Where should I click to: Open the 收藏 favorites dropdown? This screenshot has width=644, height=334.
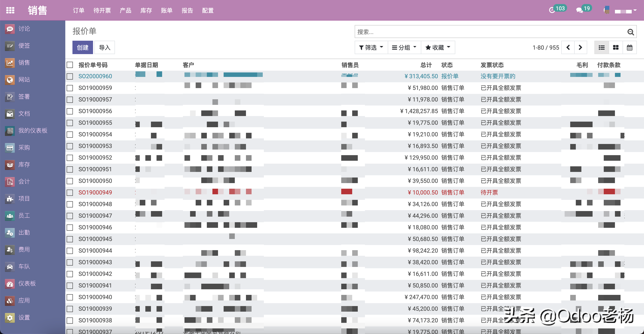[x=438, y=47]
